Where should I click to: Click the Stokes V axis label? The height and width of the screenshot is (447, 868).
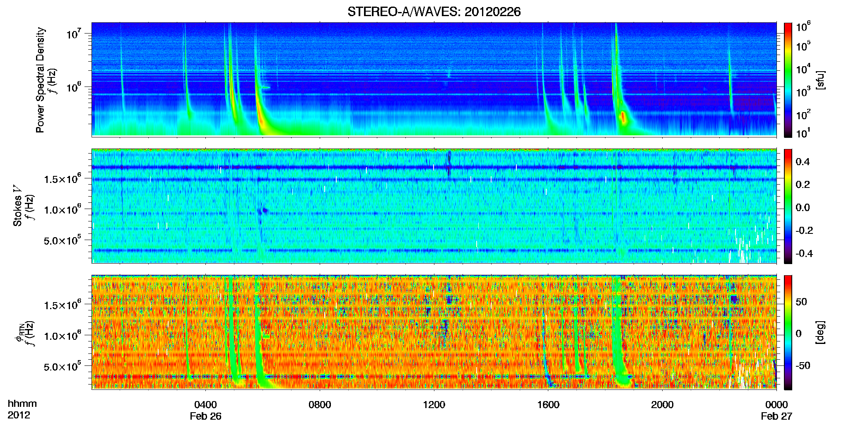coord(18,206)
